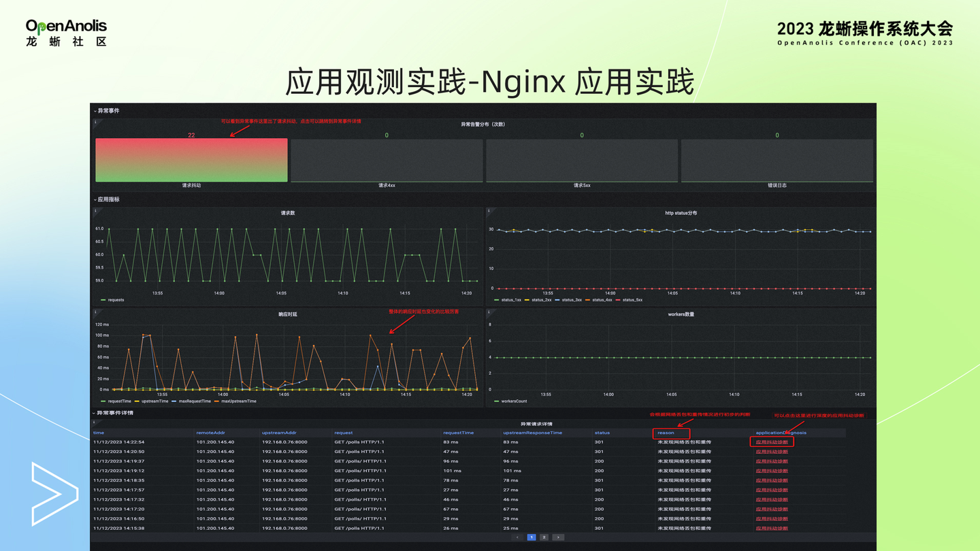
Task: Collapse the 应用指标 row section
Action: (x=107, y=199)
